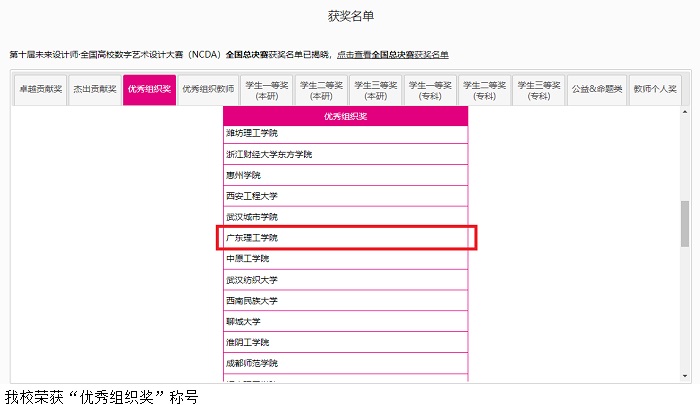The width and height of the screenshot is (700, 405).
Task: Click the vertical scrollbar thumb
Action: tap(684, 223)
